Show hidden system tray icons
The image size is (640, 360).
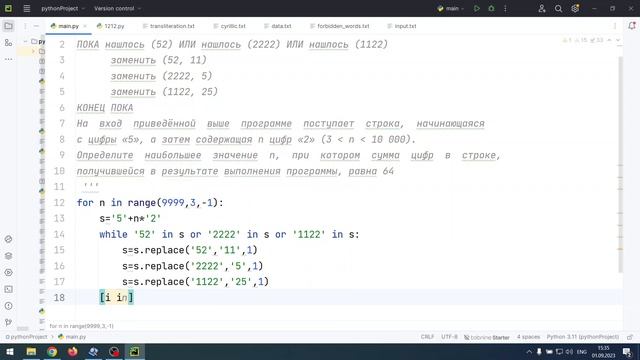(529, 351)
